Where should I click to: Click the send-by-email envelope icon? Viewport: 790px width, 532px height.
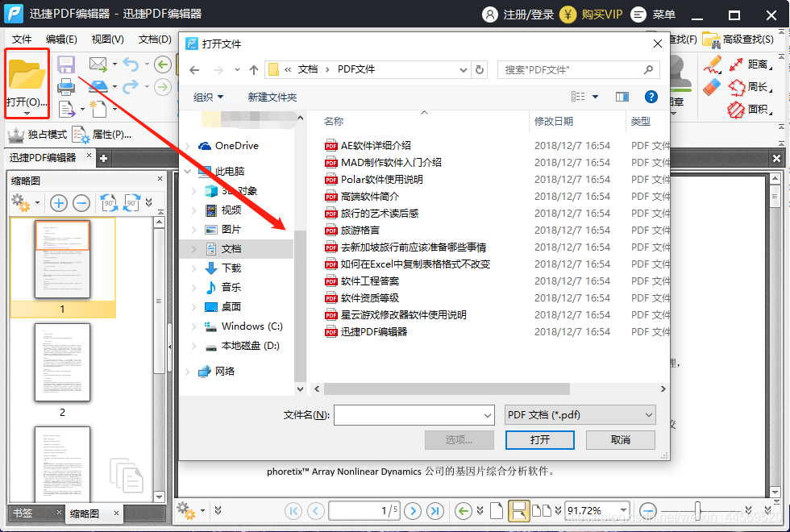[98, 64]
